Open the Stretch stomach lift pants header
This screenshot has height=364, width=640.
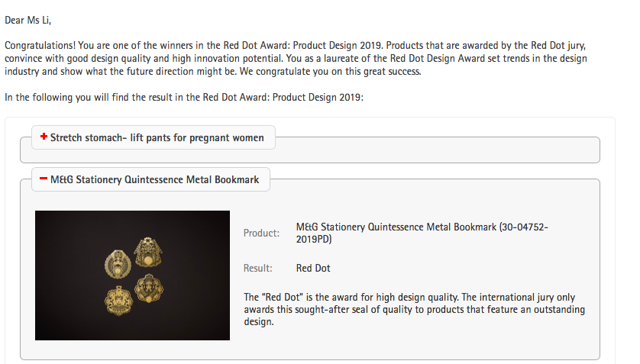[x=157, y=137]
